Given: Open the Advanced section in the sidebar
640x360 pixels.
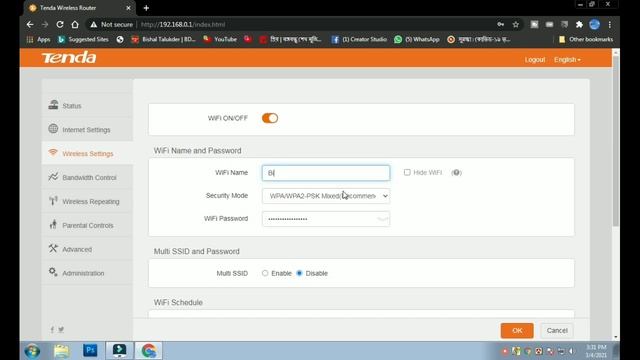Looking at the screenshot, I should coord(87,249).
